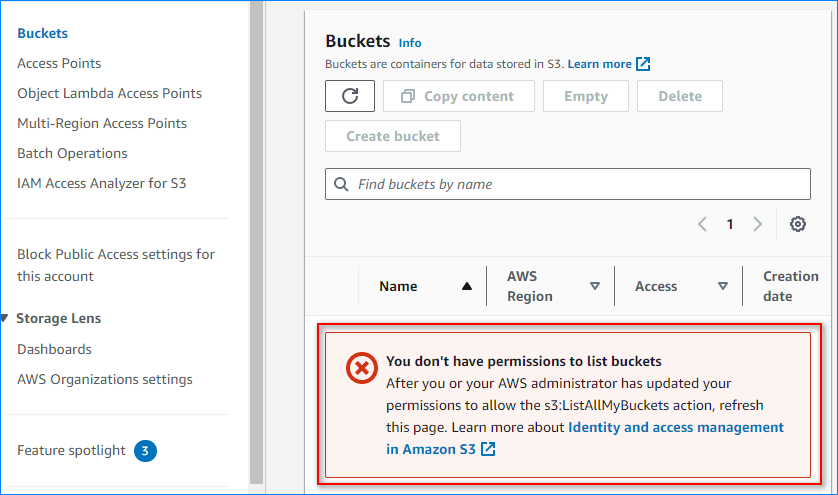Sort by AWS Region column arrow
Image resolution: width=838 pixels, height=495 pixels.
594,286
